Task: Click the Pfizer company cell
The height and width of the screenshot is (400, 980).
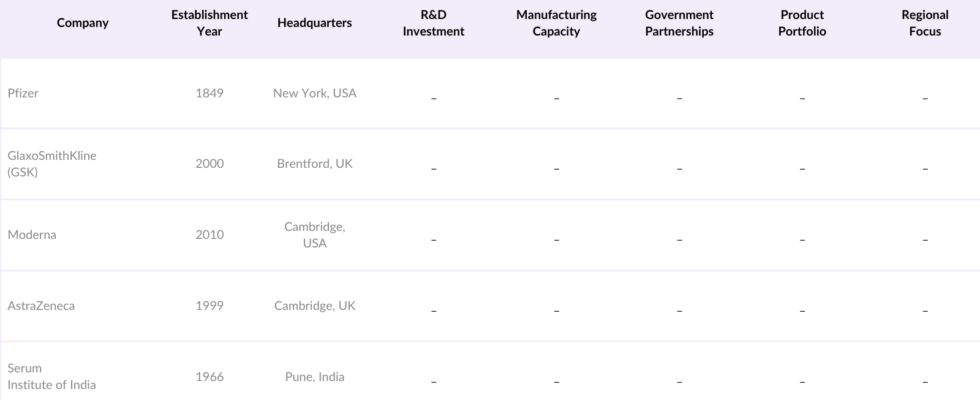Action: (x=23, y=93)
